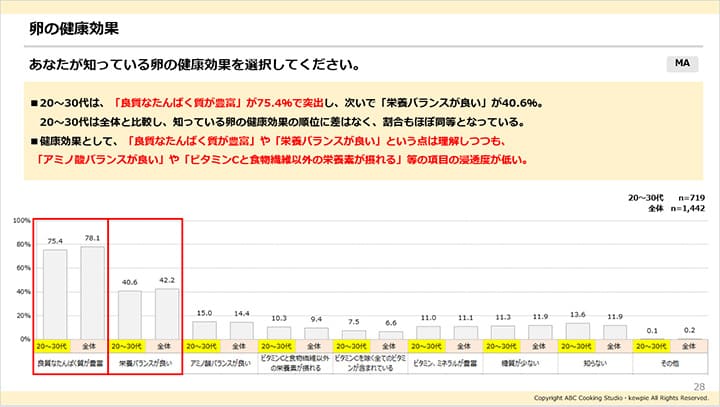Click the 6.6 value label

(391, 323)
